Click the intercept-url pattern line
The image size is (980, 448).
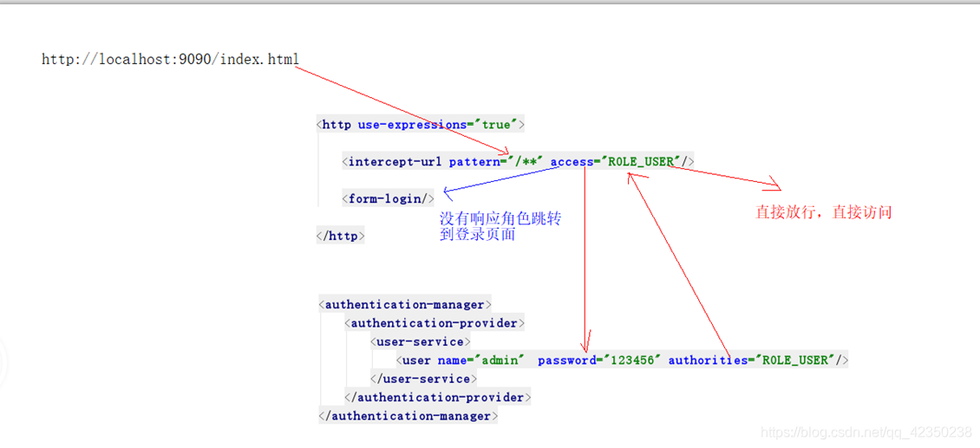[518, 162]
